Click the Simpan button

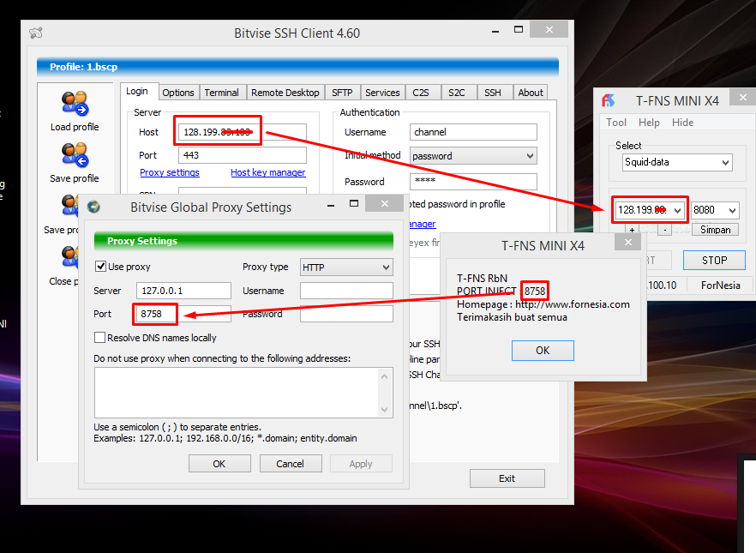715,230
